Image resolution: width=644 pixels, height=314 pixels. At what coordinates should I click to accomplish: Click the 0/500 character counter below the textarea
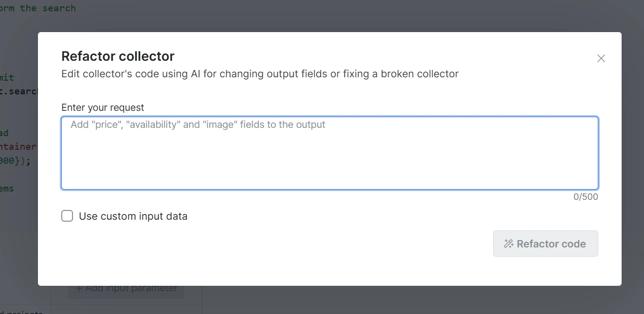[x=586, y=196]
